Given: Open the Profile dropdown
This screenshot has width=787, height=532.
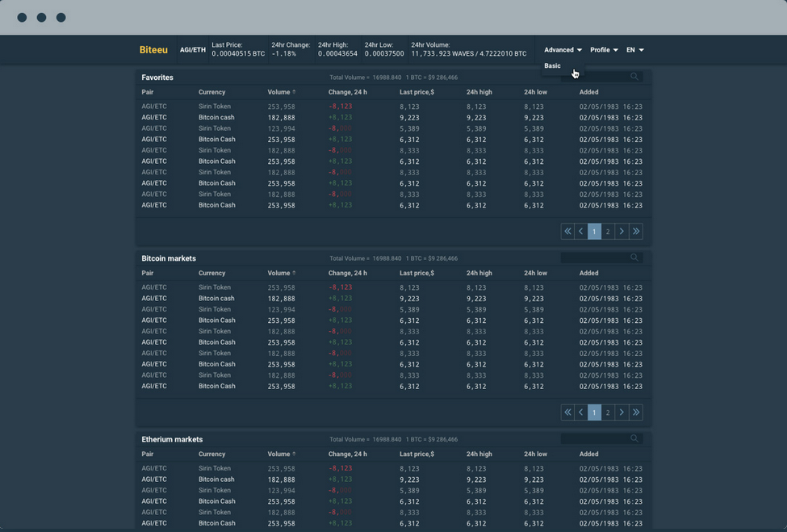Looking at the screenshot, I should click(x=604, y=50).
